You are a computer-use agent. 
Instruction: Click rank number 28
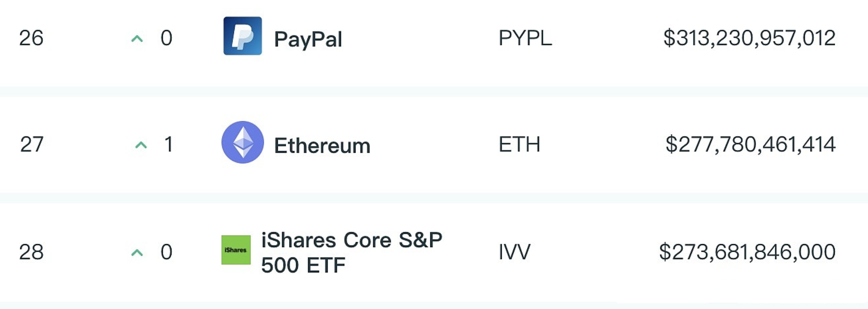(31, 252)
